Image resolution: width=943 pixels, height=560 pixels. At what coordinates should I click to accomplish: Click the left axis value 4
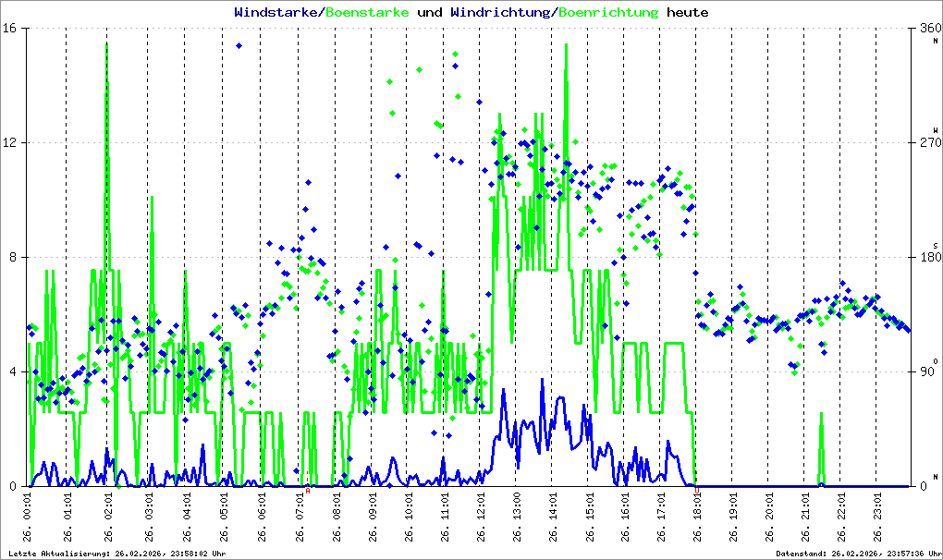pyautogui.click(x=12, y=371)
